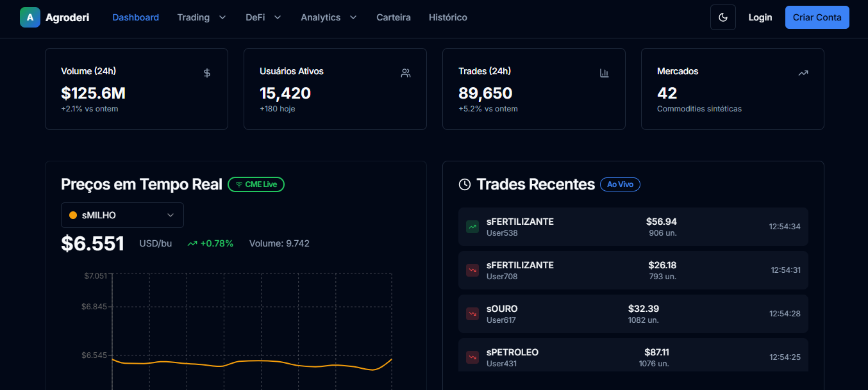Click the bar chart icon in Trades card
This screenshot has height=390, width=868.
[x=604, y=73]
